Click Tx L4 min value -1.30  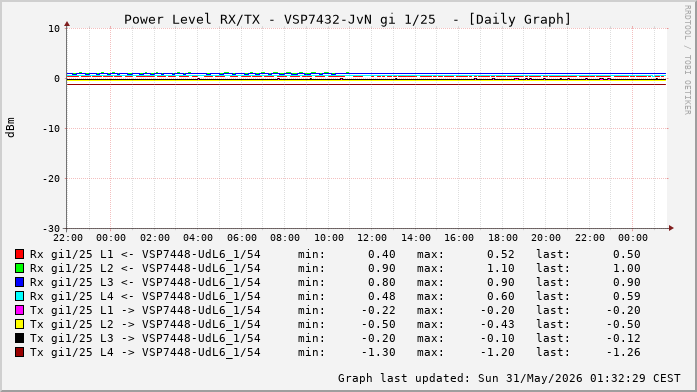378,352
